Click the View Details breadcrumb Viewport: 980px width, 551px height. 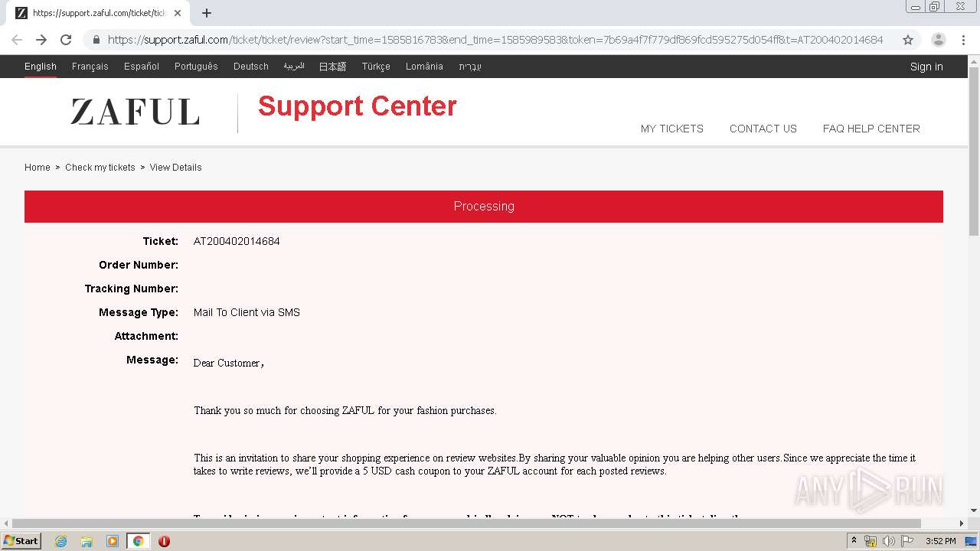[176, 168]
